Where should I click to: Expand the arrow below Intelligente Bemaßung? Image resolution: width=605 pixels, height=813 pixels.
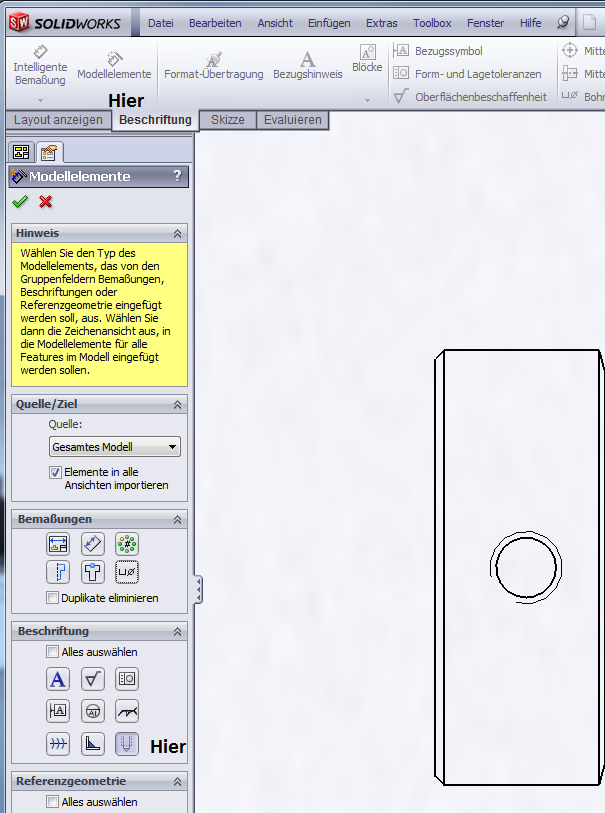click(x=40, y=100)
